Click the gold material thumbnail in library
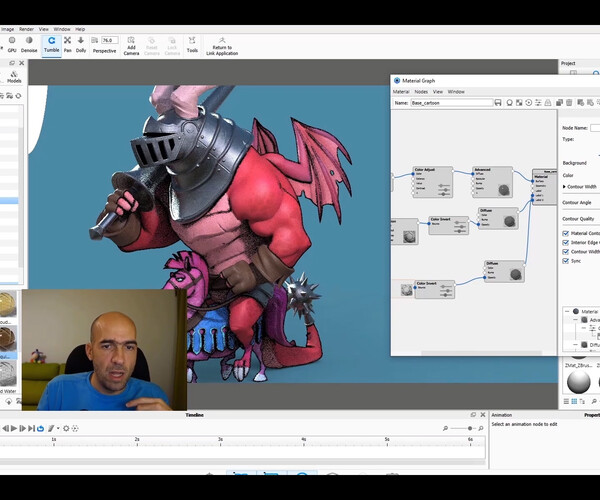The image size is (600, 500). point(8,304)
